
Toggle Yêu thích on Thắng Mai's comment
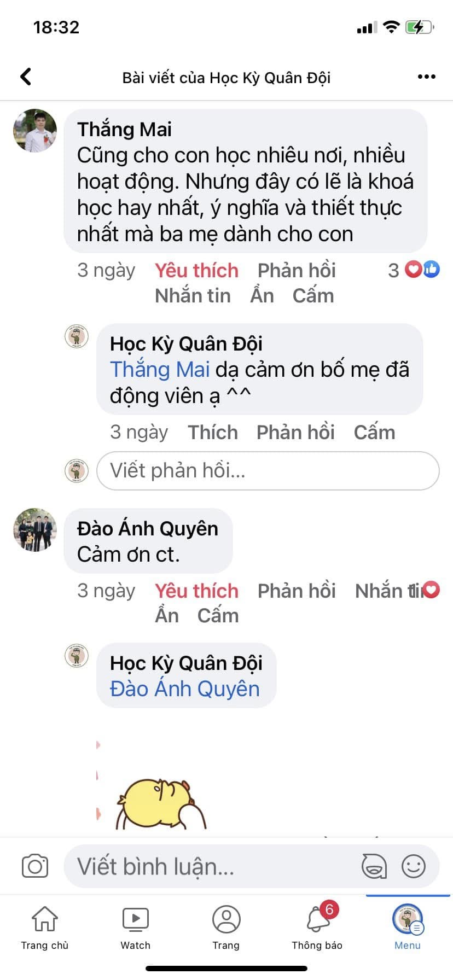[x=196, y=270]
